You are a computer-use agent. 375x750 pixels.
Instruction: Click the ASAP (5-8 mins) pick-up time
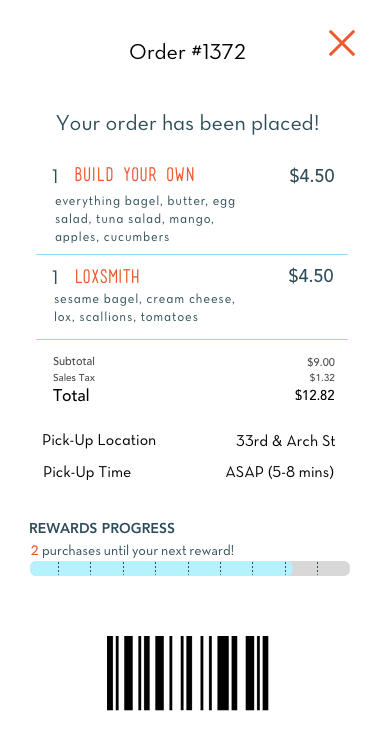(280, 473)
